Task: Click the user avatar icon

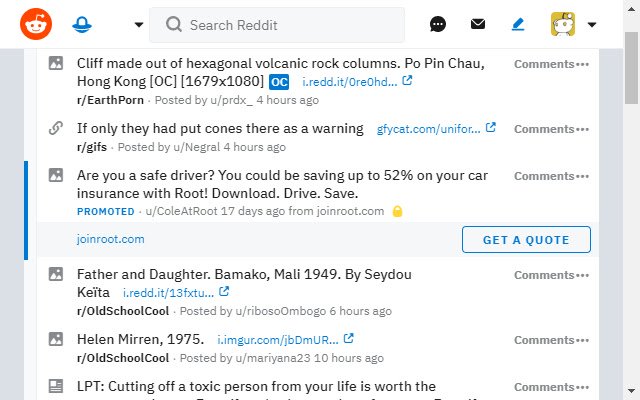Action: [x=563, y=24]
